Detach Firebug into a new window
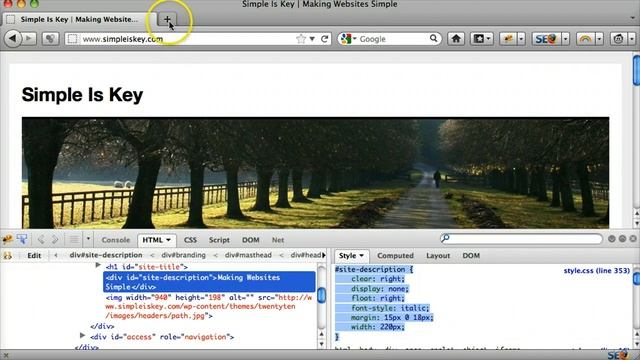The width and height of the screenshot is (640, 360). tap(622, 239)
